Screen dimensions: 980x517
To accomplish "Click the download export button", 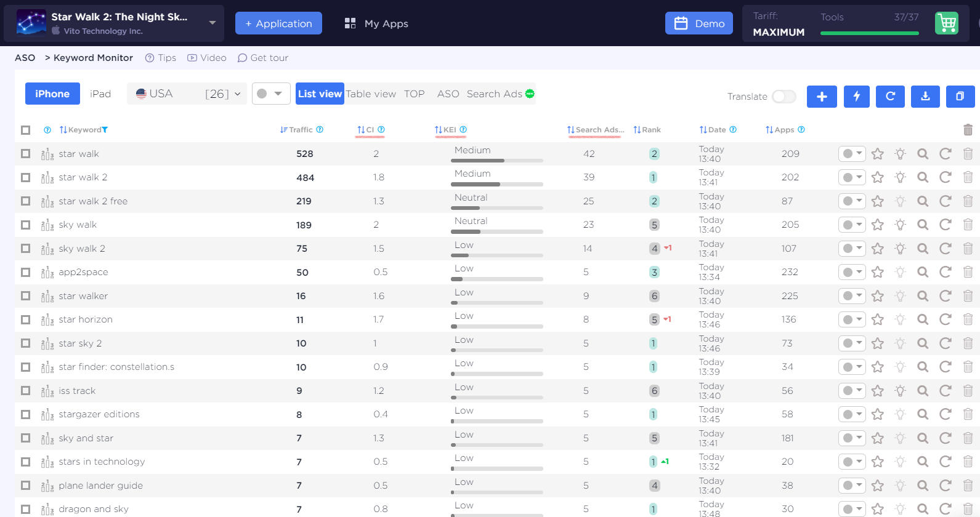I will [x=925, y=97].
